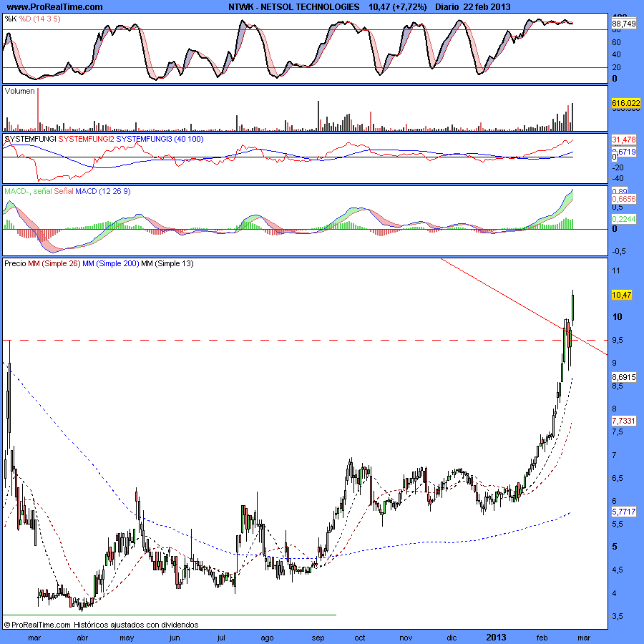Click the oct month marker on the time axis
Screen dimensions: 644x644
click(360, 638)
